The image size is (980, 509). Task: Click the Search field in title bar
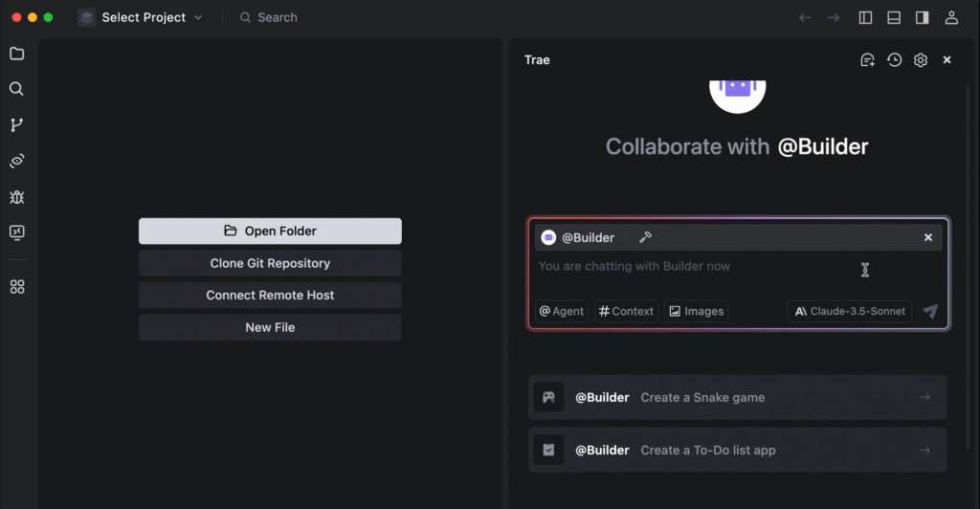[269, 17]
